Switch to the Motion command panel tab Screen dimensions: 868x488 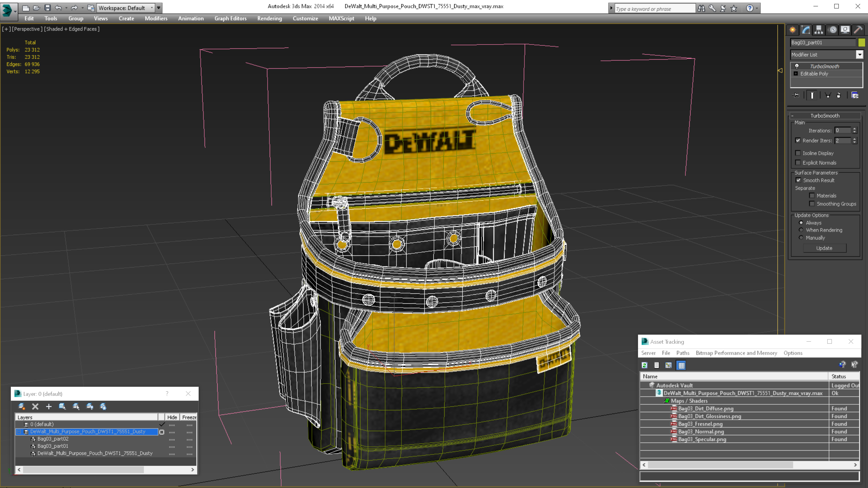pyautogui.click(x=832, y=30)
